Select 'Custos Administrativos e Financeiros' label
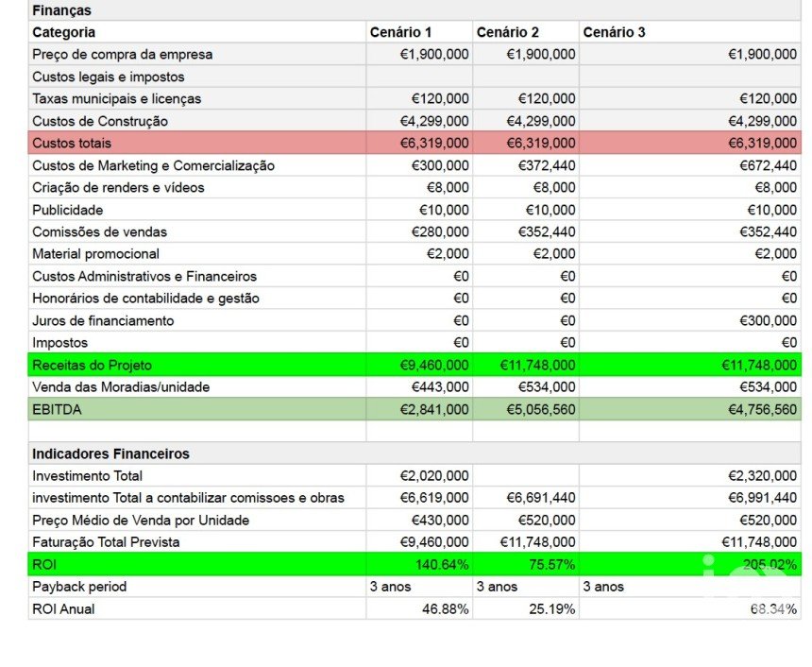The width and height of the screenshot is (812, 667). tap(144, 276)
